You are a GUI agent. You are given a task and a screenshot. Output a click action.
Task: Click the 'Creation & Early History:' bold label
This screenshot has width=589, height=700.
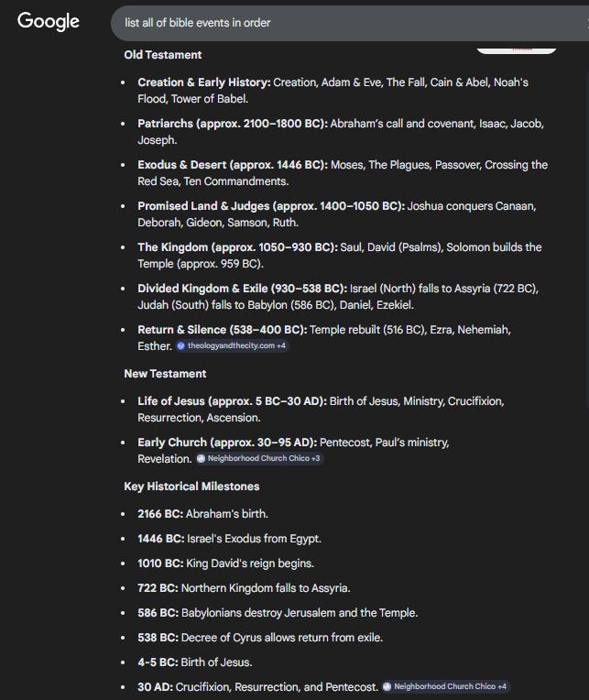pyautogui.click(x=204, y=82)
